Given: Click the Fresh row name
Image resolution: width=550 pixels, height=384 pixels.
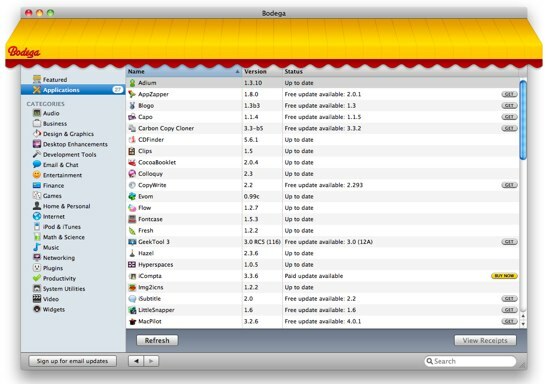Looking at the screenshot, I should [x=146, y=230].
